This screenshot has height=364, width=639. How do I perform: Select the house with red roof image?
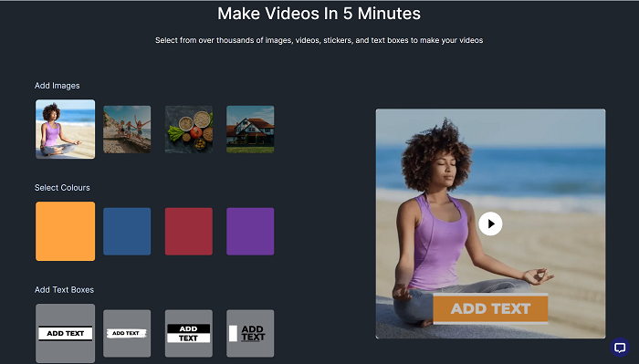tap(250, 129)
